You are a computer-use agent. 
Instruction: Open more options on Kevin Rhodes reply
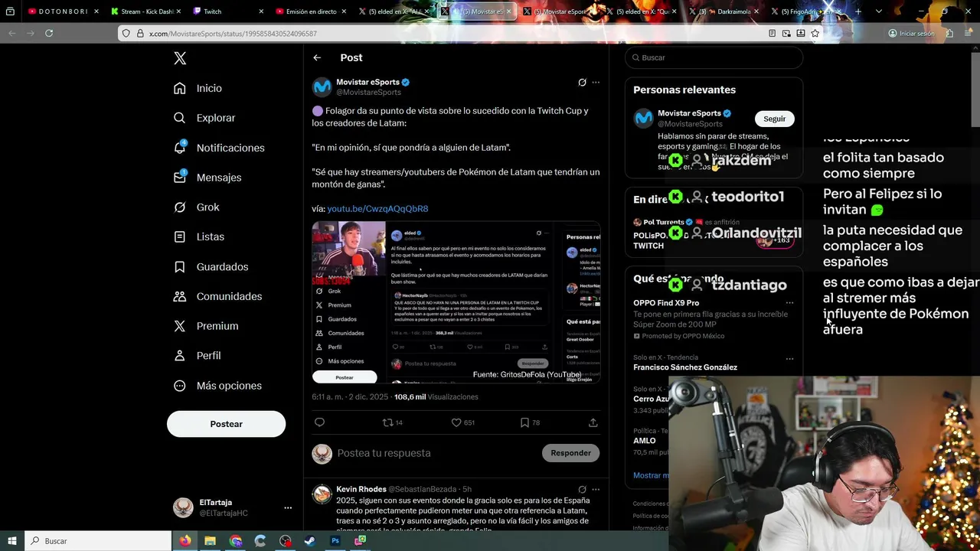596,490
